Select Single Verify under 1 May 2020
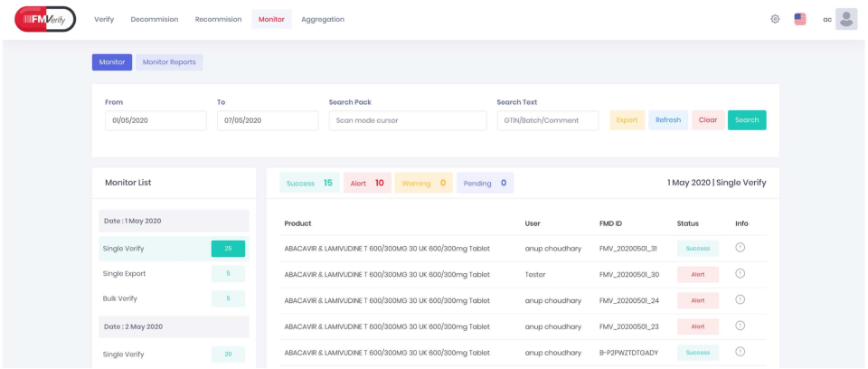The width and height of the screenshot is (868, 369). coord(174,249)
